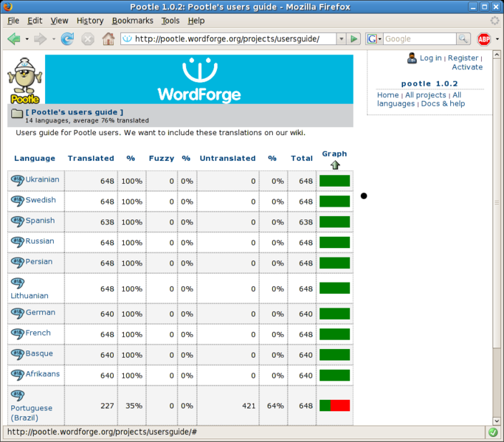The image size is (504, 442).
Task: Open the Adblock Plus ABP icon
Action: click(484, 39)
